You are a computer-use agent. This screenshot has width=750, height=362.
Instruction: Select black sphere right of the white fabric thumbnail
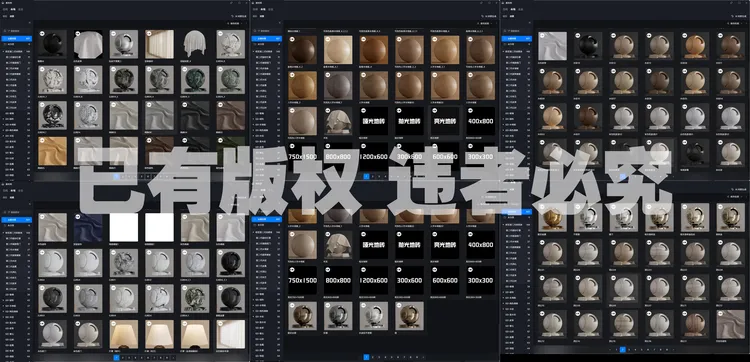588,46
